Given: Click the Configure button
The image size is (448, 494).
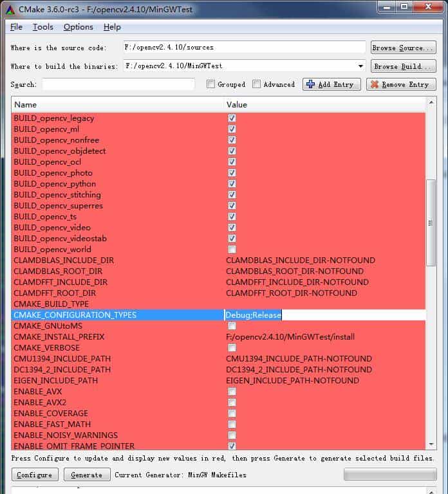Looking at the screenshot, I should click(35, 475).
